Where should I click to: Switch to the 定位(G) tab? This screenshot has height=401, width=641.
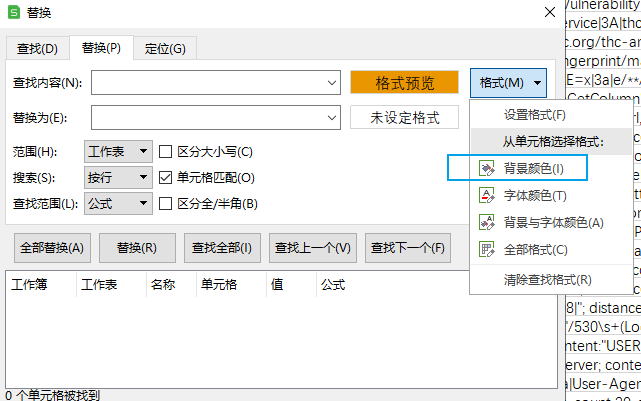(x=165, y=49)
